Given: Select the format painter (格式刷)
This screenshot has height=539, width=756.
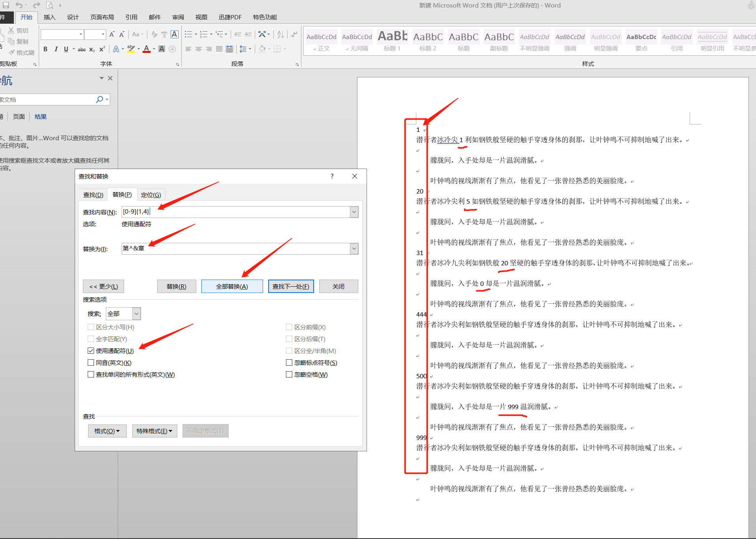Looking at the screenshot, I should [x=22, y=53].
